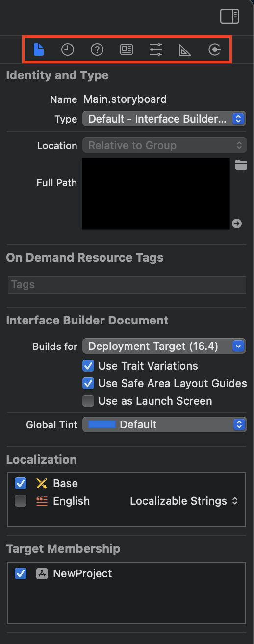Click the Identity and Type heading
This screenshot has height=644, width=254.
click(57, 75)
